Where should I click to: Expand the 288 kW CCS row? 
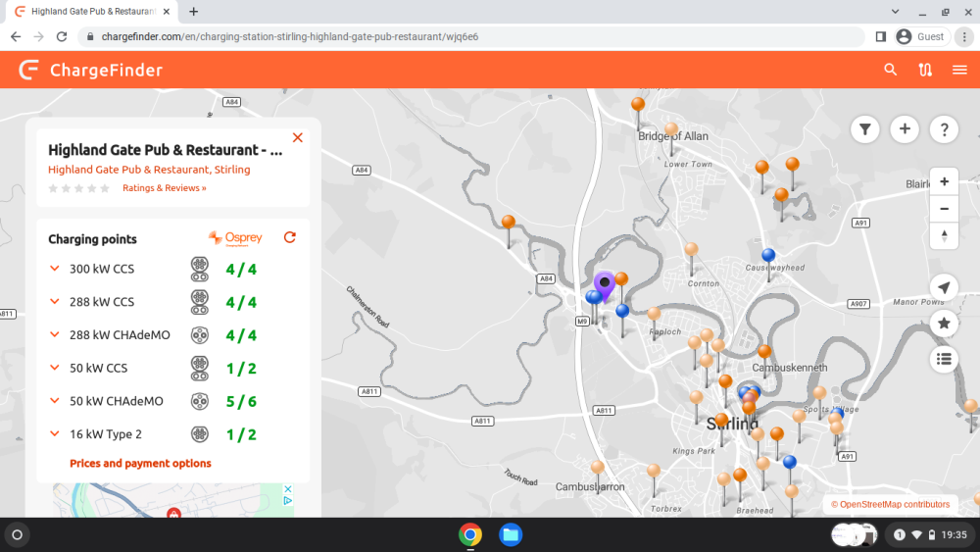[54, 302]
